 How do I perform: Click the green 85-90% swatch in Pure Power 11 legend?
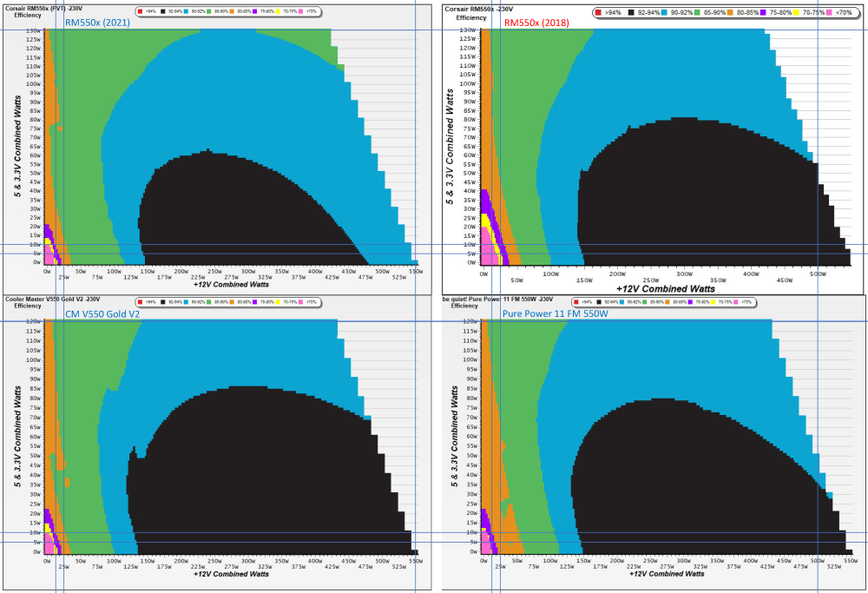pyautogui.click(x=644, y=302)
